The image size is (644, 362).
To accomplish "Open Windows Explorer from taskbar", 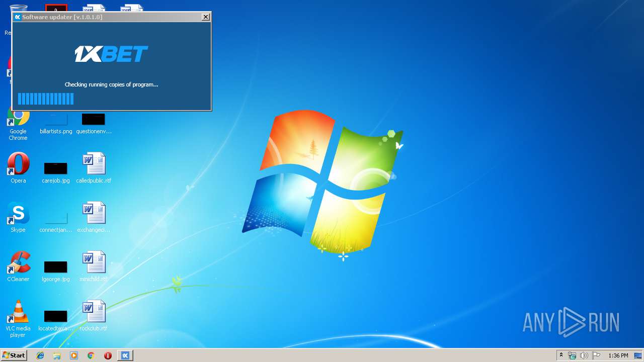I will [57, 355].
